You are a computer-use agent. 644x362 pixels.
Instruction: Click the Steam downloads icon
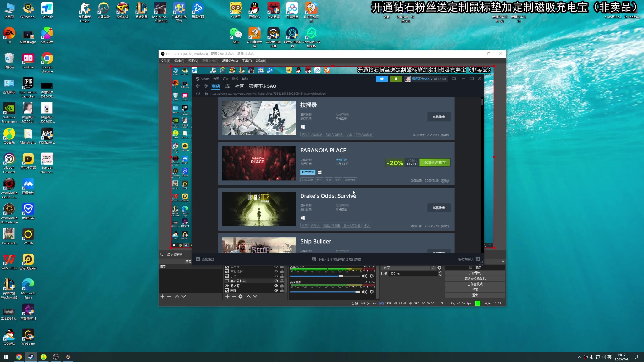pos(314,259)
